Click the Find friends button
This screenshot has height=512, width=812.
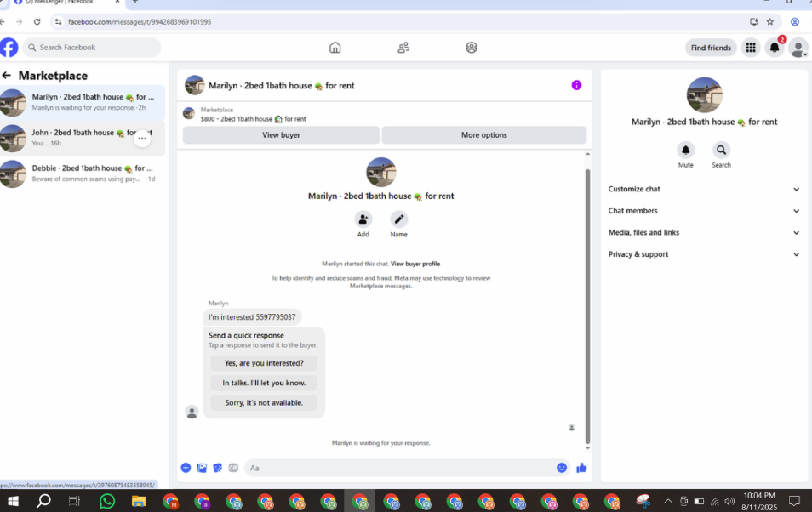pyautogui.click(x=711, y=48)
